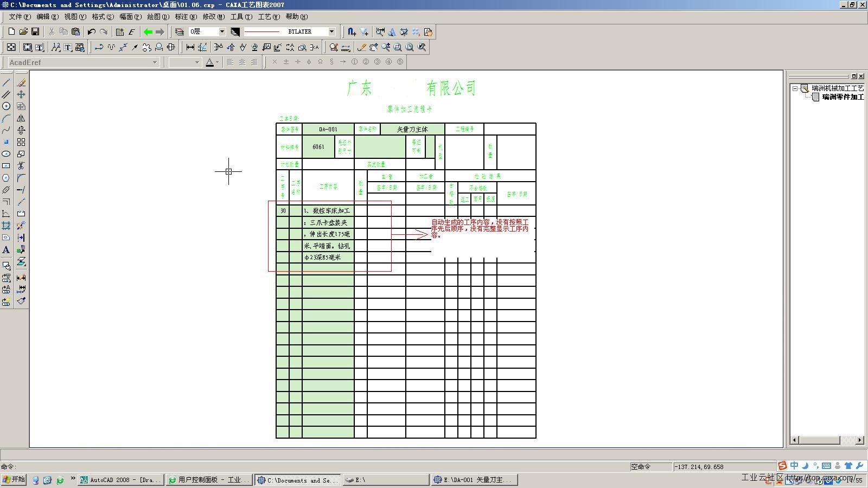
Task: Open the BYLAYER linetype dropdown
Action: [x=331, y=32]
